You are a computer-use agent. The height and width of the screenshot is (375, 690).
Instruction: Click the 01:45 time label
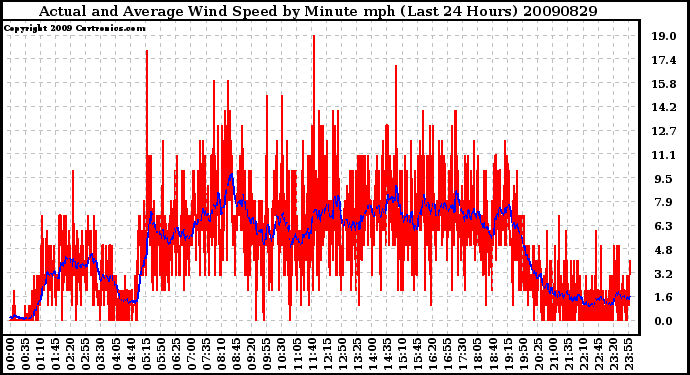56,355
